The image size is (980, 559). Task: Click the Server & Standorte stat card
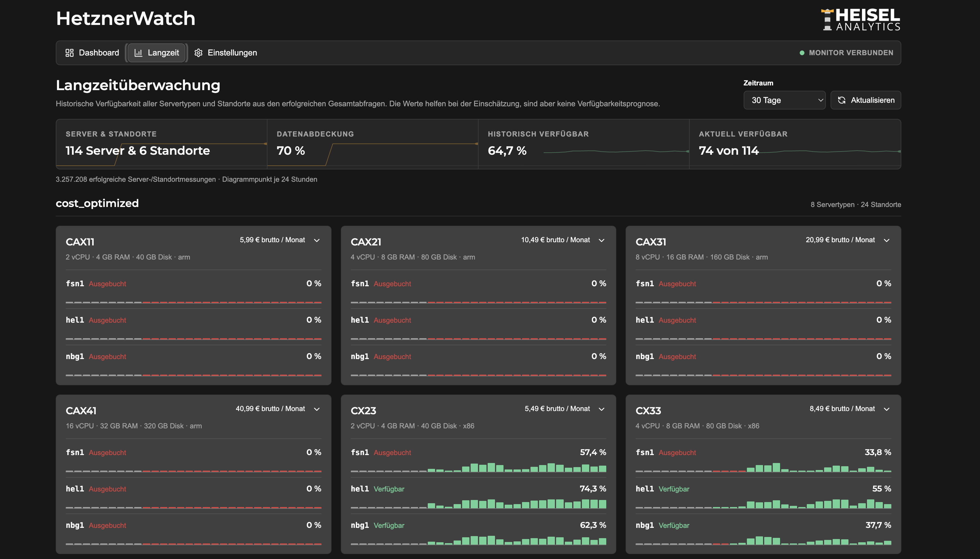(161, 144)
